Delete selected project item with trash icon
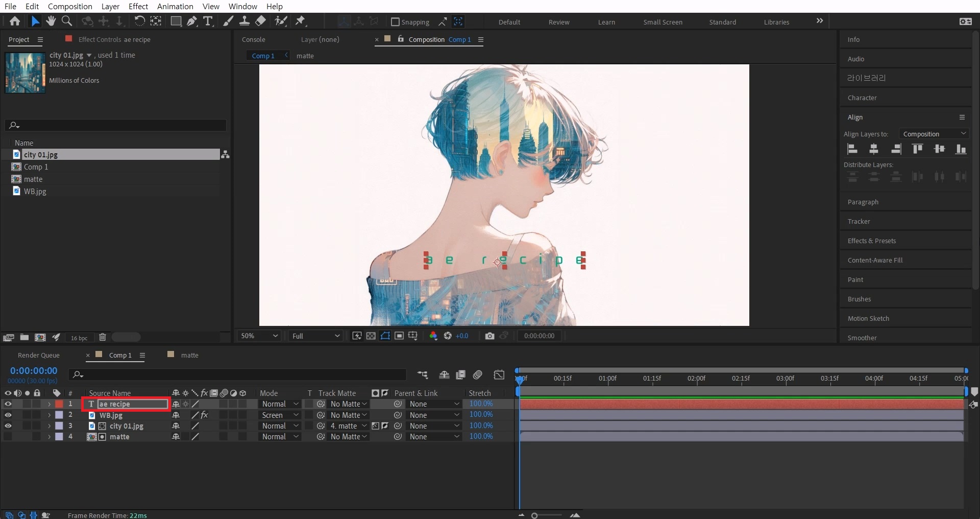 click(103, 337)
